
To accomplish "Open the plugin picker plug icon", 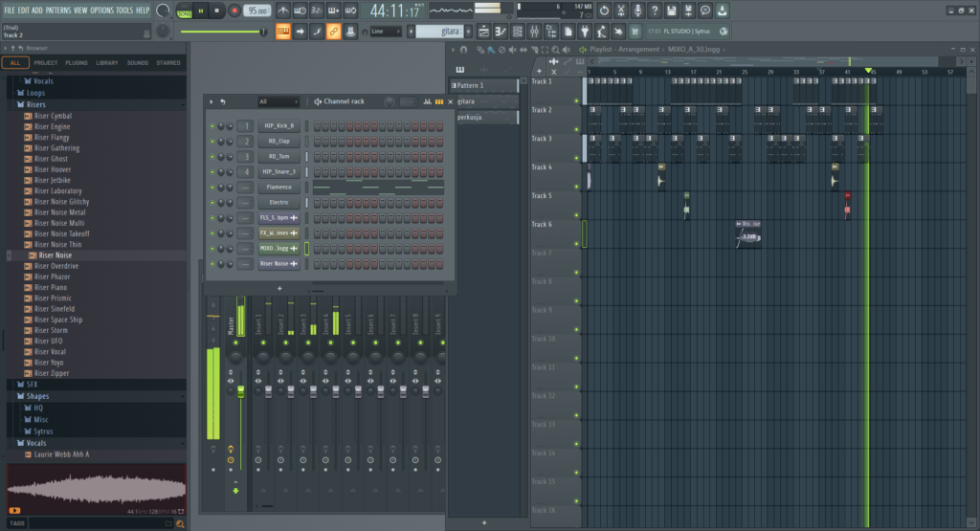I will pyautogui.click(x=585, y=32).
